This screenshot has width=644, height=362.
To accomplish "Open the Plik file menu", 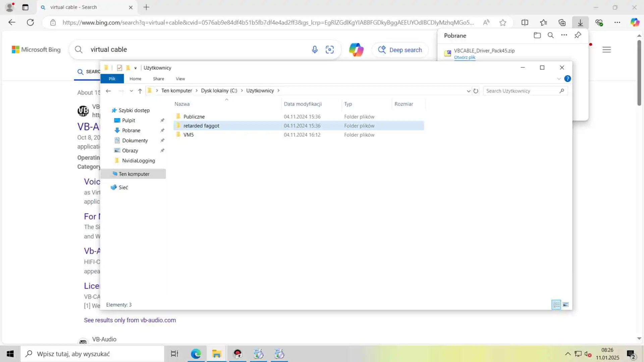I will 112,79.
